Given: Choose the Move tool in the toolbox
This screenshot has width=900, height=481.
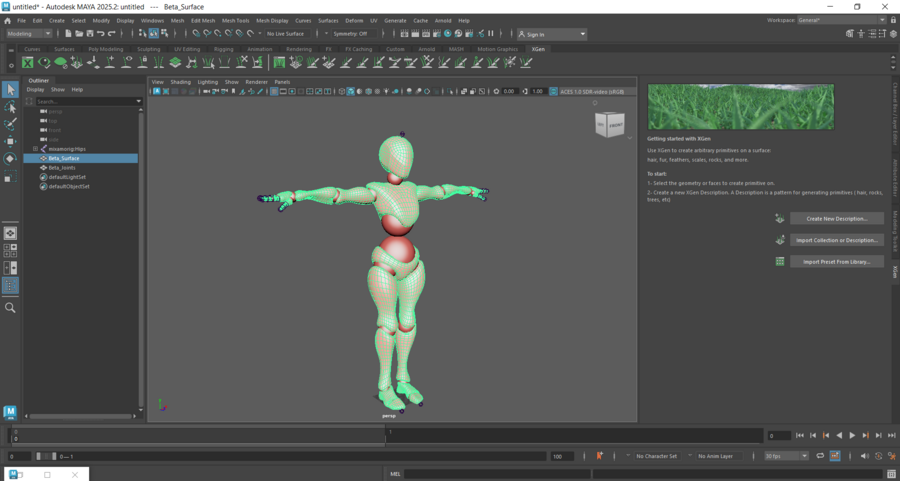Looking at the screenshot, I should point(10,141).
